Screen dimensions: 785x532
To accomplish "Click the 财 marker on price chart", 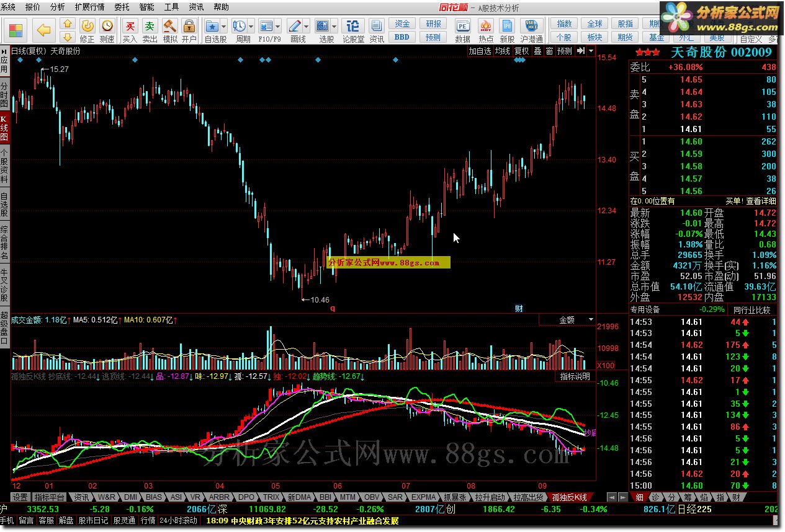I will [x=519, y=308].
